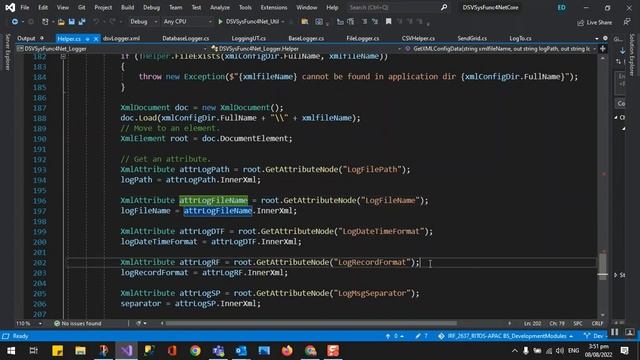This screenshot has height=360, width=640.
Task: Click Task View icon in taskbar
Action: [33, 351]
